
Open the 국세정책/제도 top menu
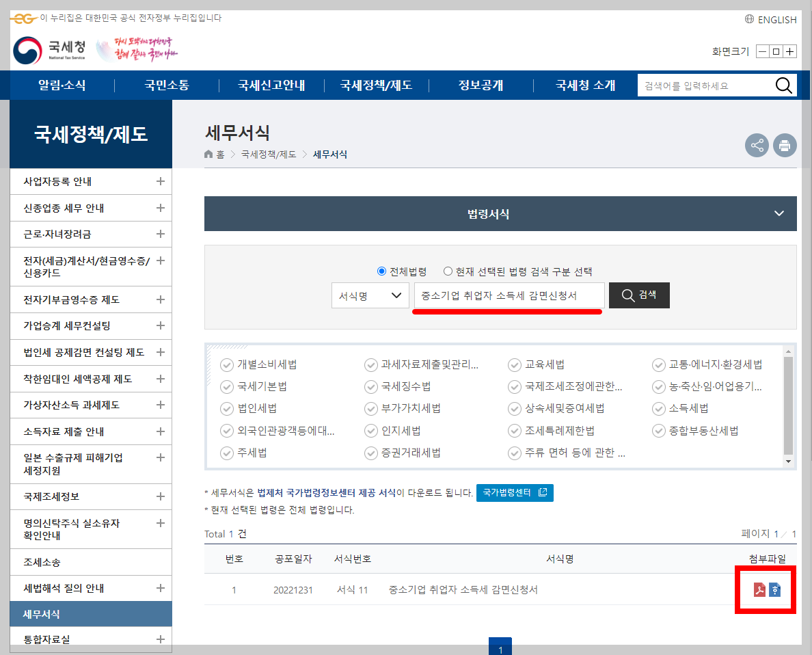(x=376, y=85)
